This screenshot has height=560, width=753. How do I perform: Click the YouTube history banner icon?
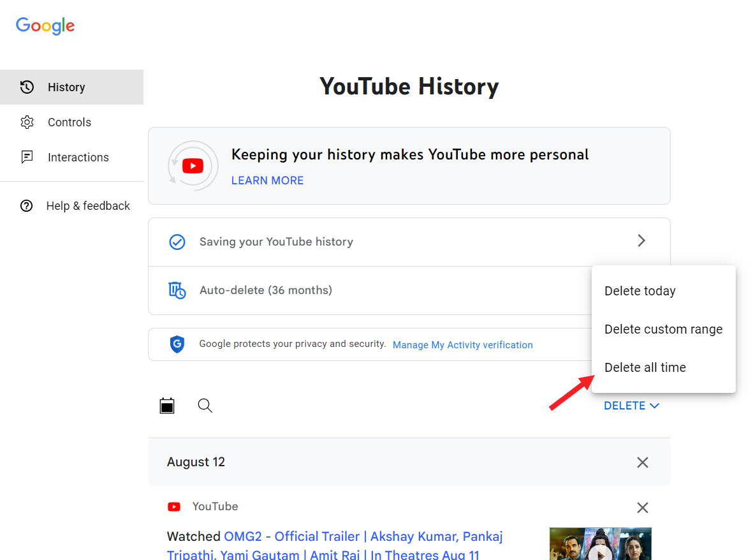coord(193,166)
